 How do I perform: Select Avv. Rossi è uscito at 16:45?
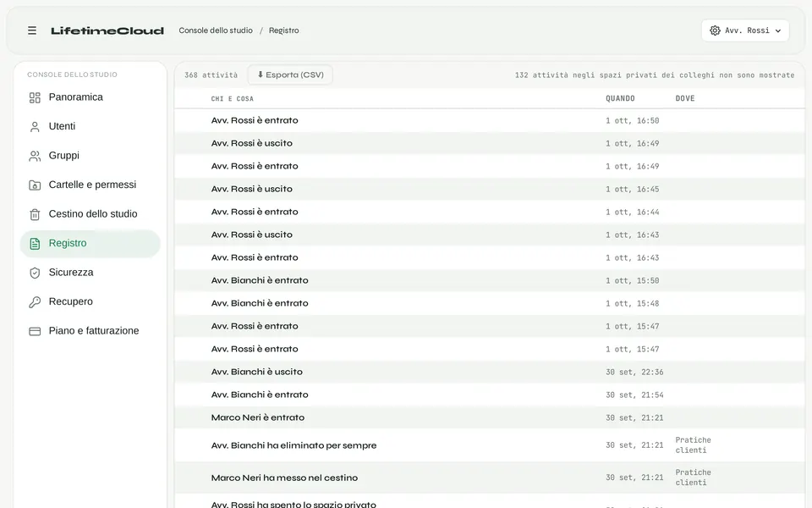490,189
